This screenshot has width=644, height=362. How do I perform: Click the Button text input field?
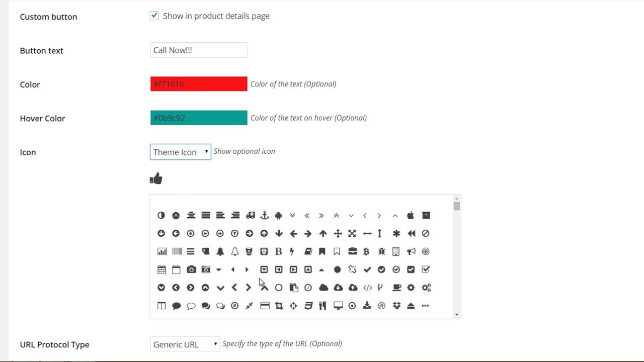pyautogui.click(x=199, y=50)
